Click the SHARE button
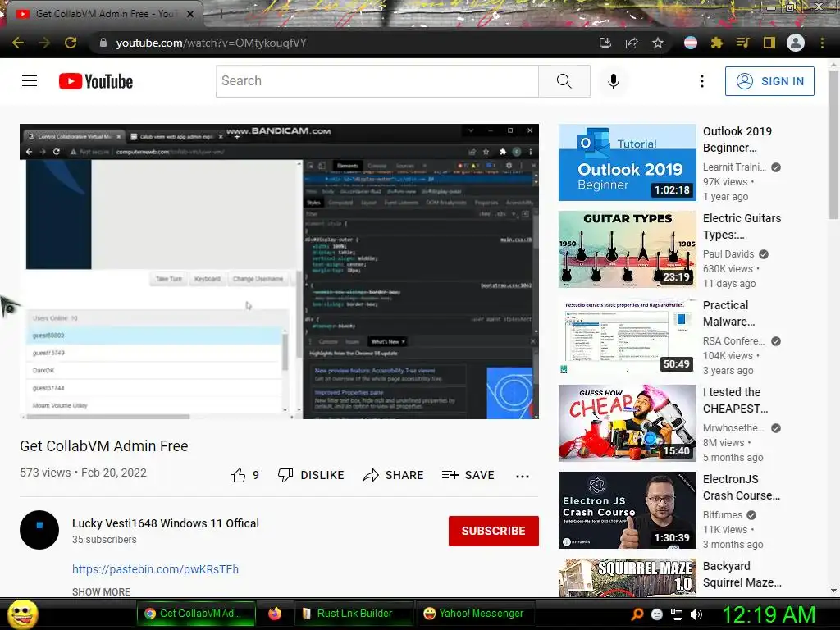Viewport: 840px width, 630px height. pos(393,475)
